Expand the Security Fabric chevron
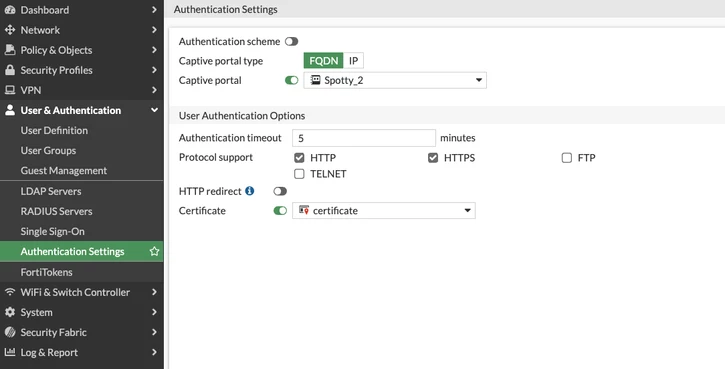This screenshot has height=369, width=725. coord(154,332)
